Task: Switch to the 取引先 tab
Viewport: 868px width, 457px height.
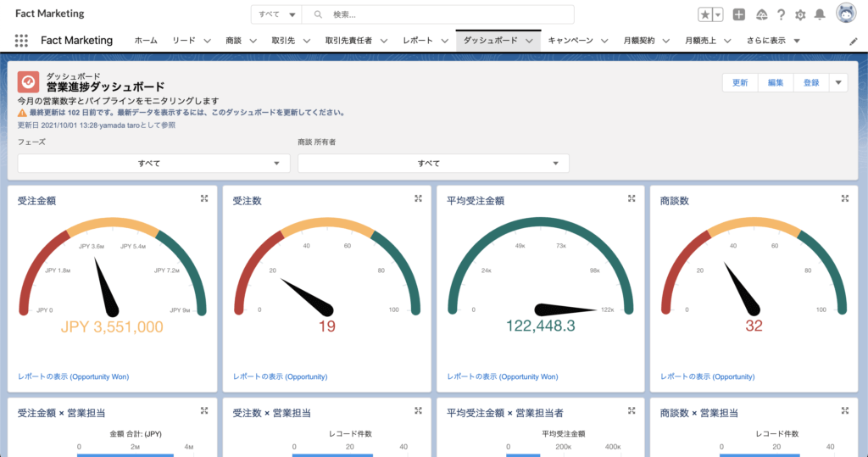Action: point(283,41)
